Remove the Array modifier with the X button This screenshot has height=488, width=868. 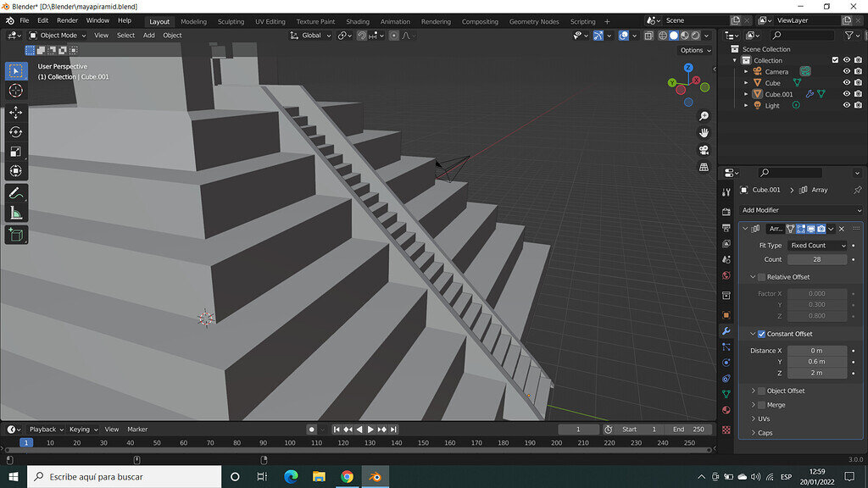coord(841,229)
